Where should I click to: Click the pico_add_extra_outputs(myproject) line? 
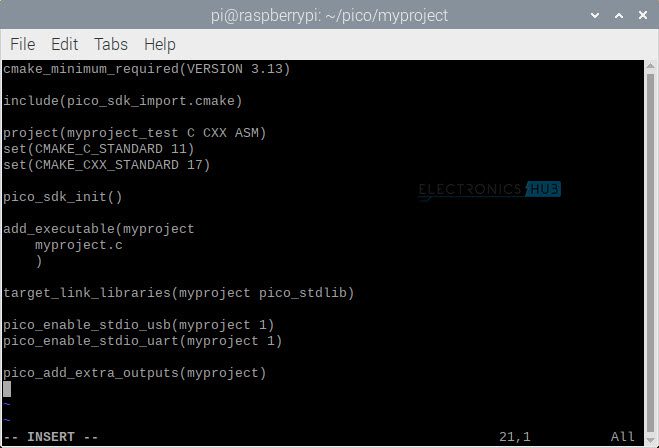134,373
